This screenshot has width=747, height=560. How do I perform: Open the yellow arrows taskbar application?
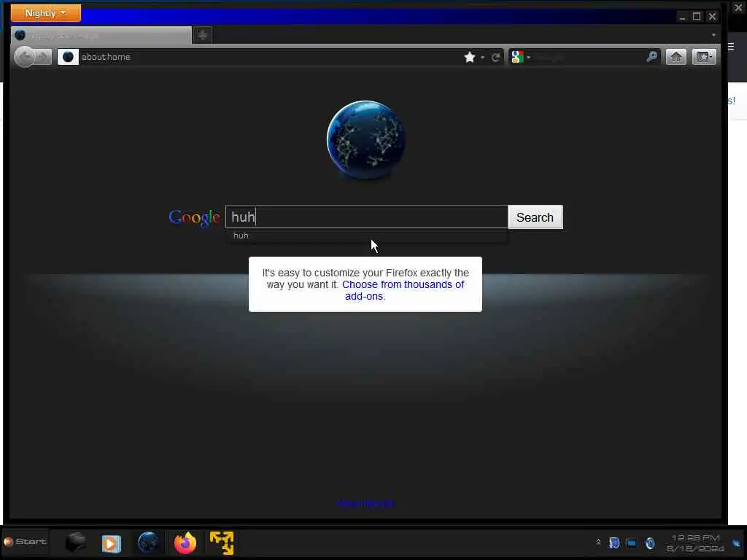[x=222, y=542]
